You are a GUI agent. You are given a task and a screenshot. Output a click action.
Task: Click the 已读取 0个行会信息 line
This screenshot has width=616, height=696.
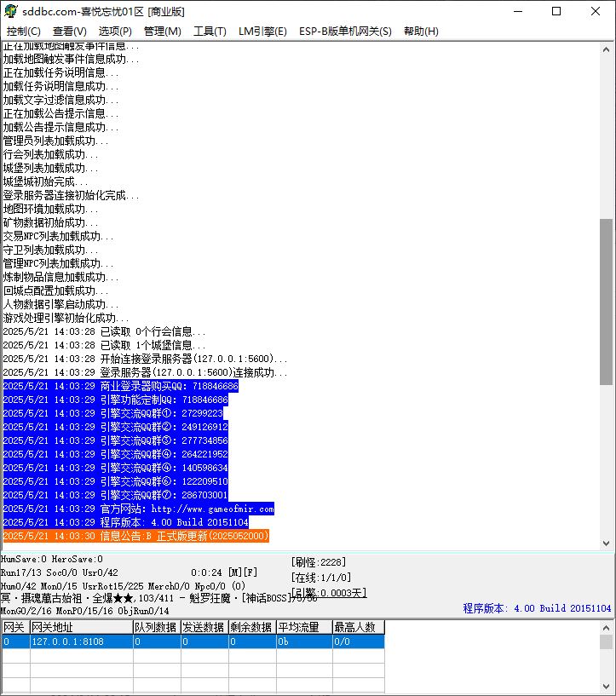click(104, 331)
